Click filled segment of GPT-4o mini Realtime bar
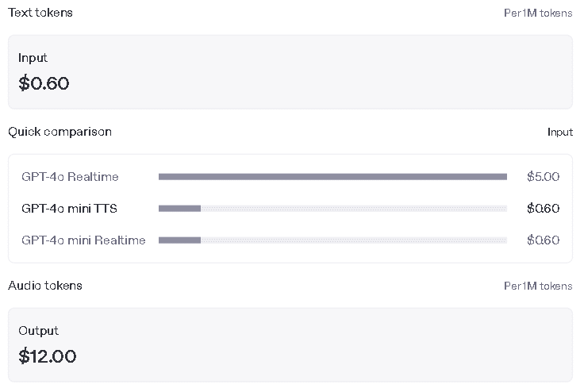Viewport: 584px width, 392px height. pos(179,240)
